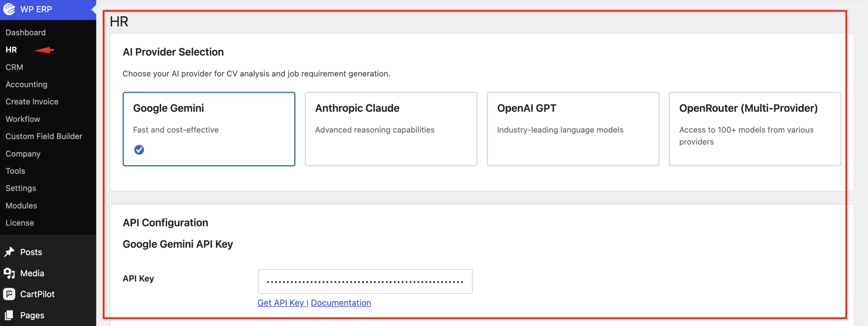Click the 'Fast and cost-effective' text
868x326 pixels.
tap(176, 130)
